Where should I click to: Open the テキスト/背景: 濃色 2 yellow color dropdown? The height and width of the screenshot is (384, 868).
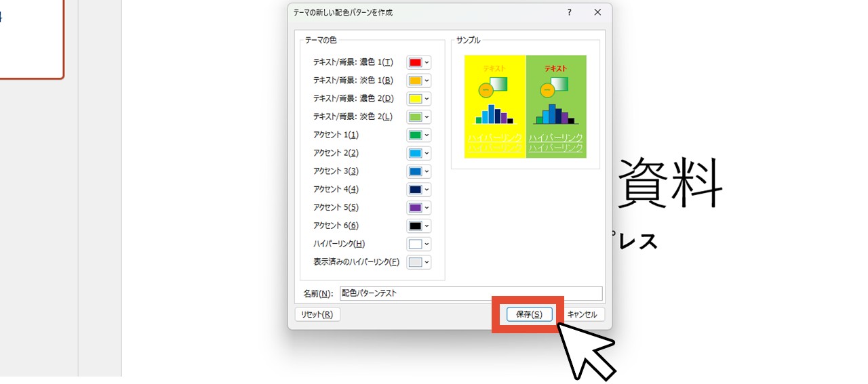tap(418, 99)
